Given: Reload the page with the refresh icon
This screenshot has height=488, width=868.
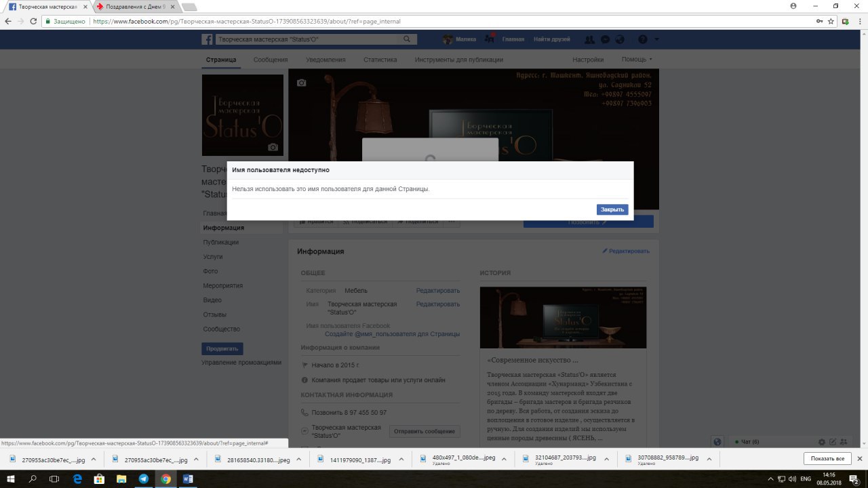Looking at the screenshot, I should (x=34, y=21).
